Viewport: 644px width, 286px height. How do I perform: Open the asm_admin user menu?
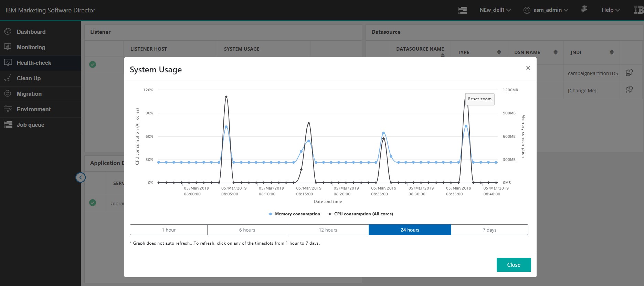tap(551, 10)
